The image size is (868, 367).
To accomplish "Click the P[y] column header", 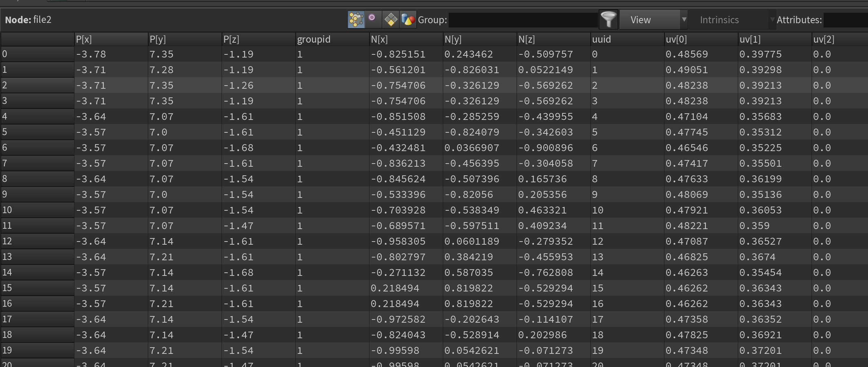I will coord(185,39).
